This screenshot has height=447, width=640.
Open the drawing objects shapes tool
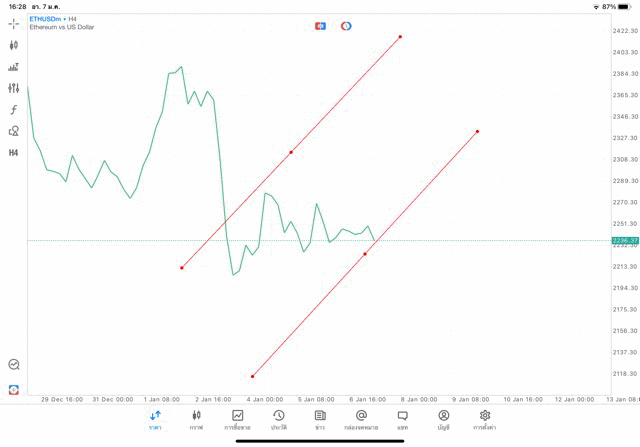[x=14, y=131]
